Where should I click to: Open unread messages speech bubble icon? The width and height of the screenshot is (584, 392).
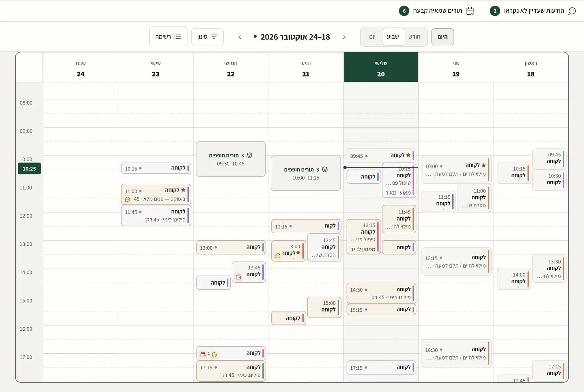click(x=572, y=11)
